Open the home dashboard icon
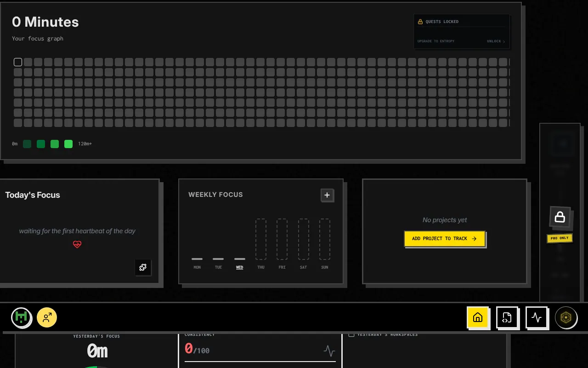The image size is (588, 368). pos(478,317)
